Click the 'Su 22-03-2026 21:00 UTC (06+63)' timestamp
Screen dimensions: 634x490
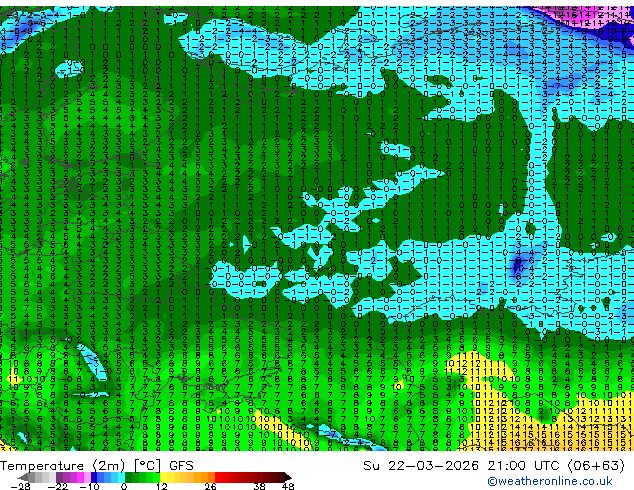click(x=494, y=466)
